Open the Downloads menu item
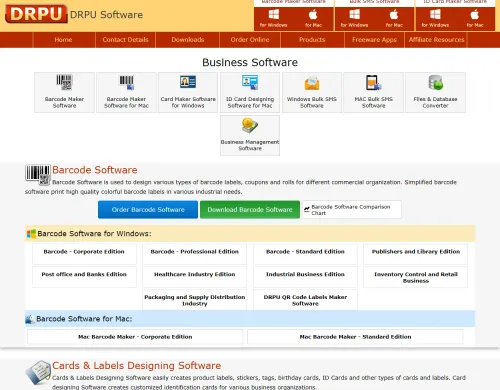Image resolution: width=500 pixels, height=390 pixels. tap(188, 40)
